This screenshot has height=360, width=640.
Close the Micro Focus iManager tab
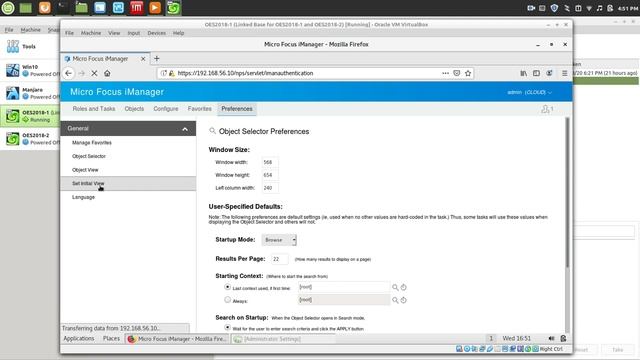pos(143,59)
